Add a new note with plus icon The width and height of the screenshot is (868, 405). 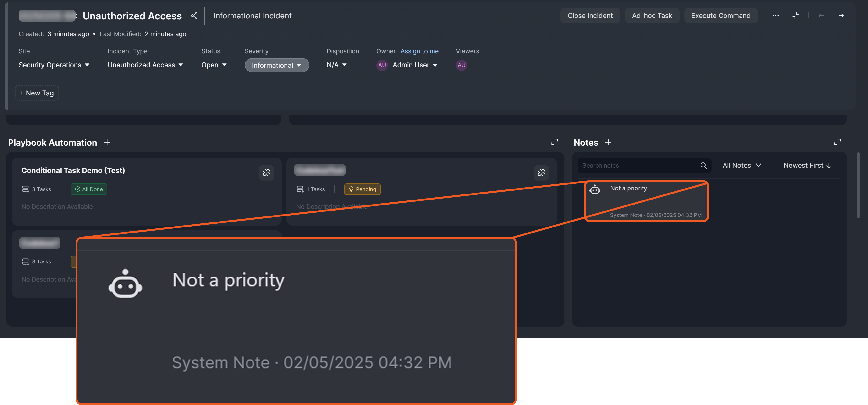point(608,143)
